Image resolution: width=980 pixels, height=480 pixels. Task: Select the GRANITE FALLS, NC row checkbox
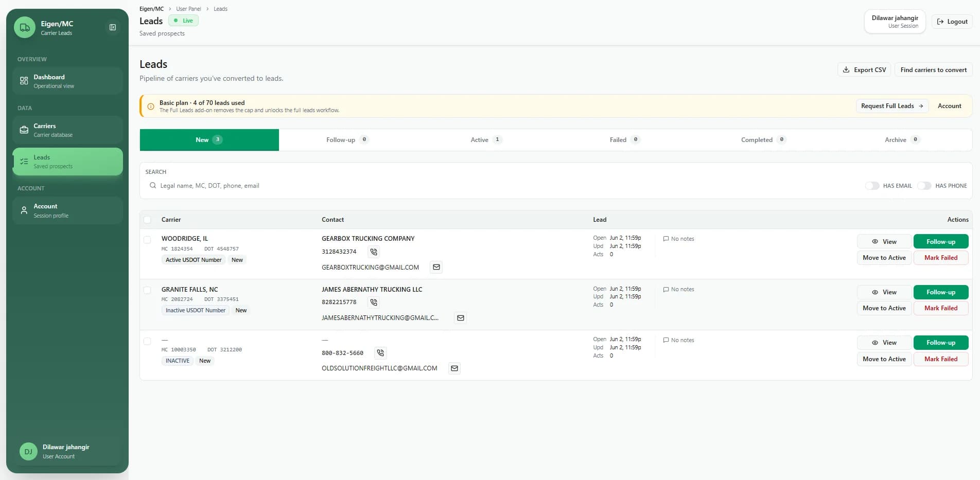coord(147,290)
